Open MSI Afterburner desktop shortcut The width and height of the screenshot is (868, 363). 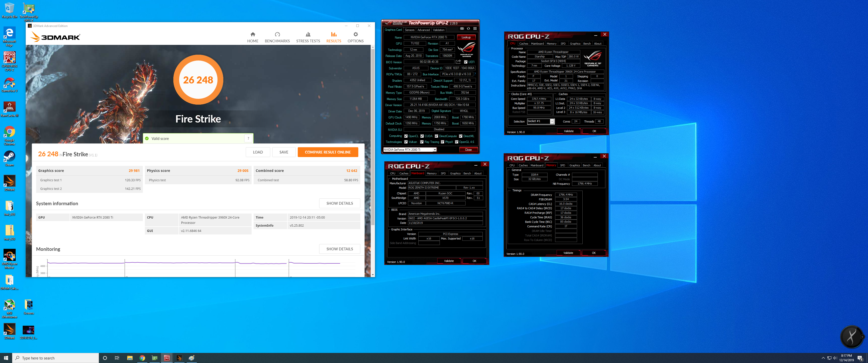click(9, 309)
